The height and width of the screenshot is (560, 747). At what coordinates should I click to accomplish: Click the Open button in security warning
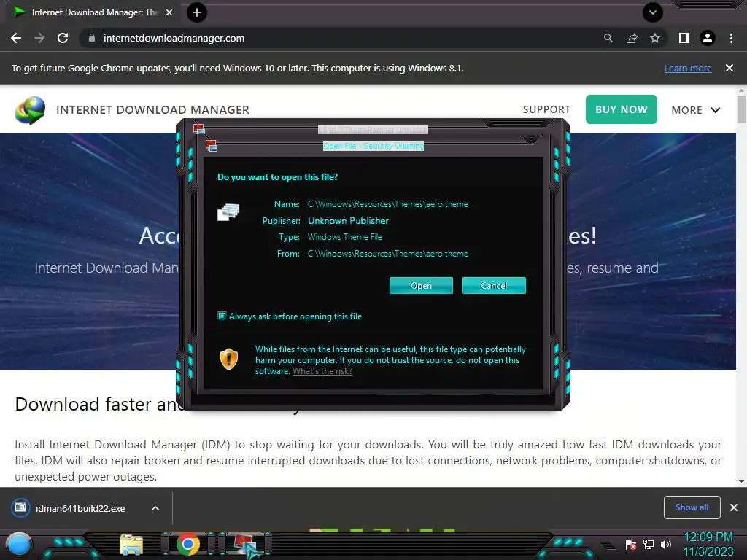coord(421,285)
